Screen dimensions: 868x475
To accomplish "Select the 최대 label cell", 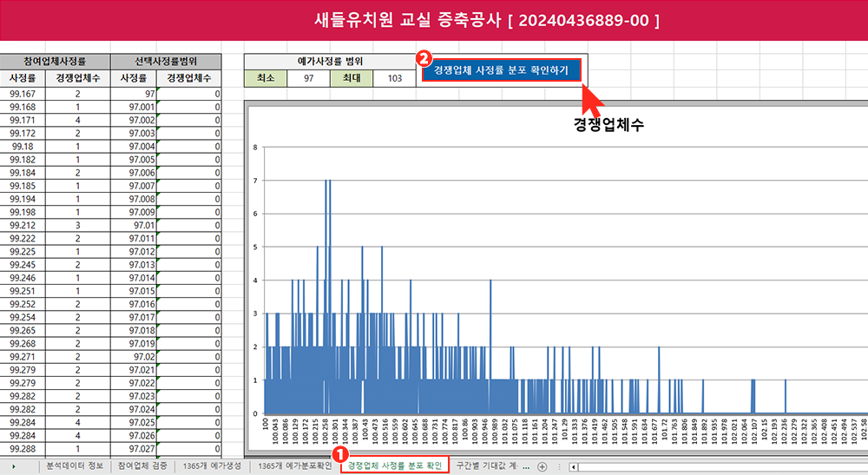I will click(352, 79).
